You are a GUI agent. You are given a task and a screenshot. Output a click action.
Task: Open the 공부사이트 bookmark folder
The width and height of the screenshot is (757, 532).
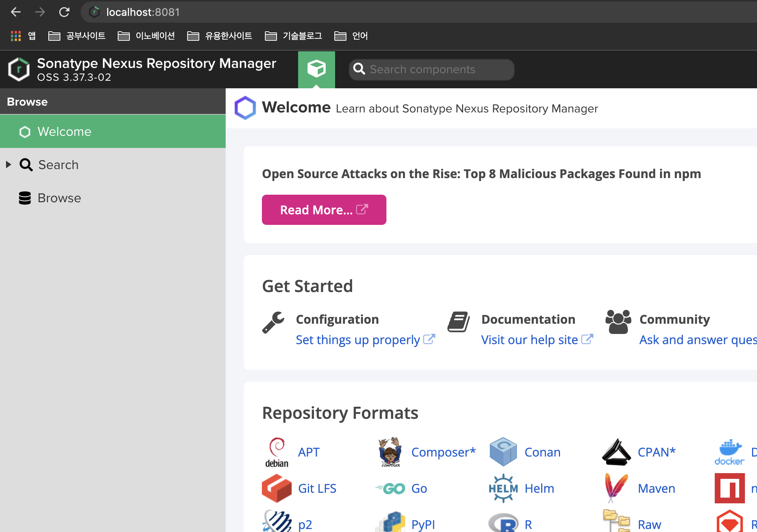[x=77, y=36]
